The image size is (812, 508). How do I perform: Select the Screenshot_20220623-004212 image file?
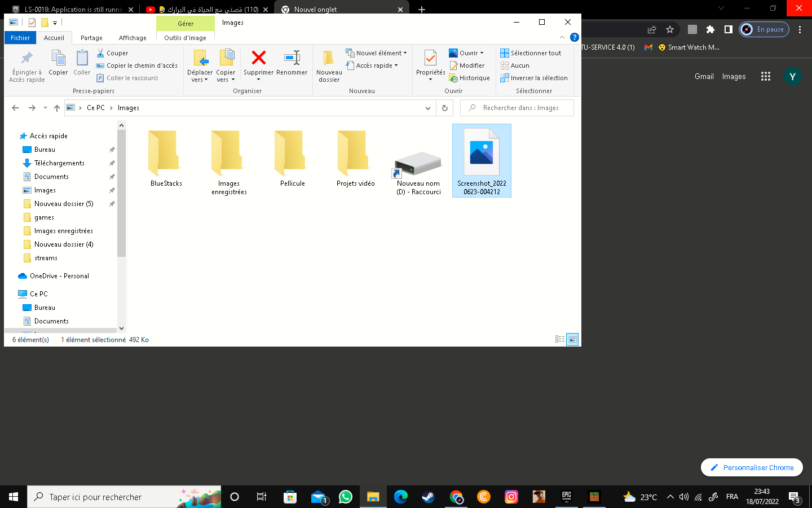coord(482,160)
